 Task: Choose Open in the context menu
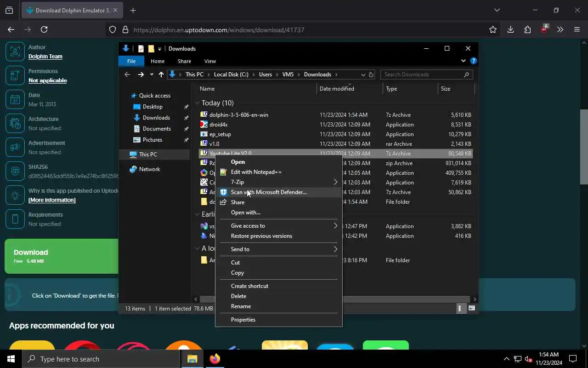coord(238,162)
